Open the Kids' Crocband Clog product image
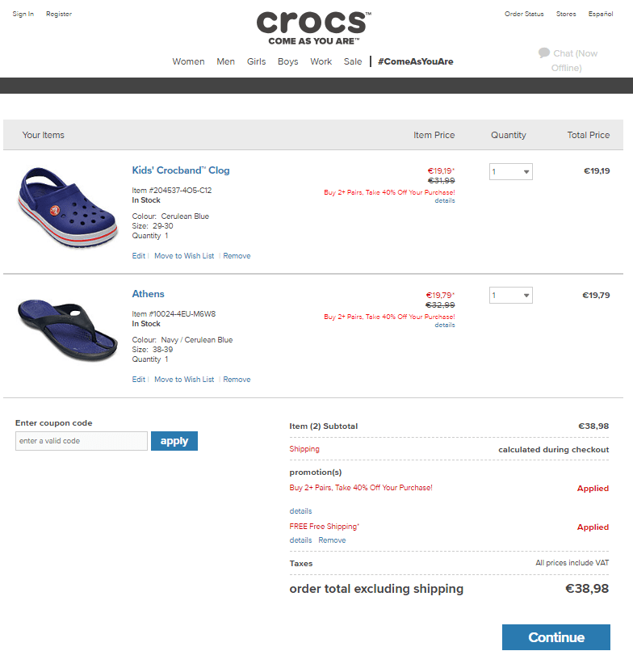This screenshot has width=633, height=672. coord(68,208)
